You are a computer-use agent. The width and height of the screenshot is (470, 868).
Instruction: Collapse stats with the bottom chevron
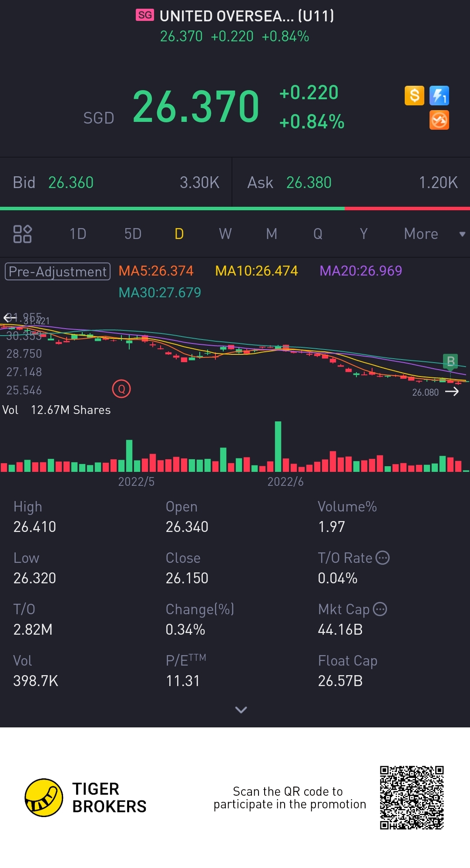pyautogui.click(x=241, y=710)
